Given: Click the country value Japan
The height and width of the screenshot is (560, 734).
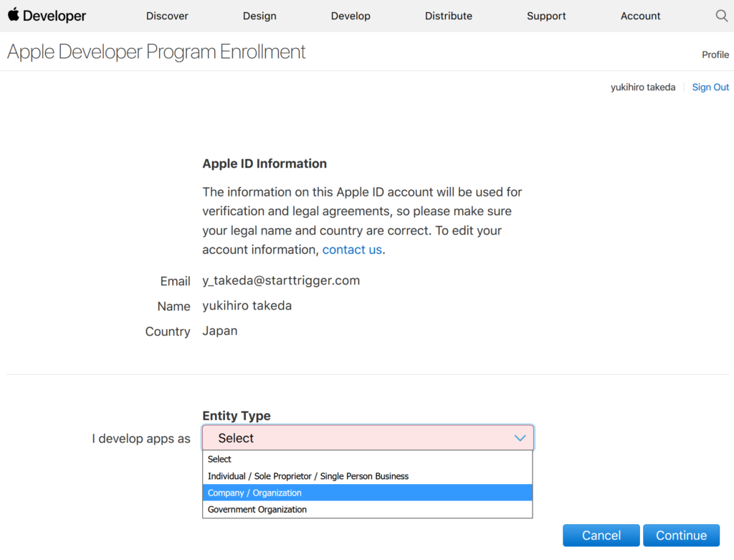Looking at the screenshot, I should 219,331.
